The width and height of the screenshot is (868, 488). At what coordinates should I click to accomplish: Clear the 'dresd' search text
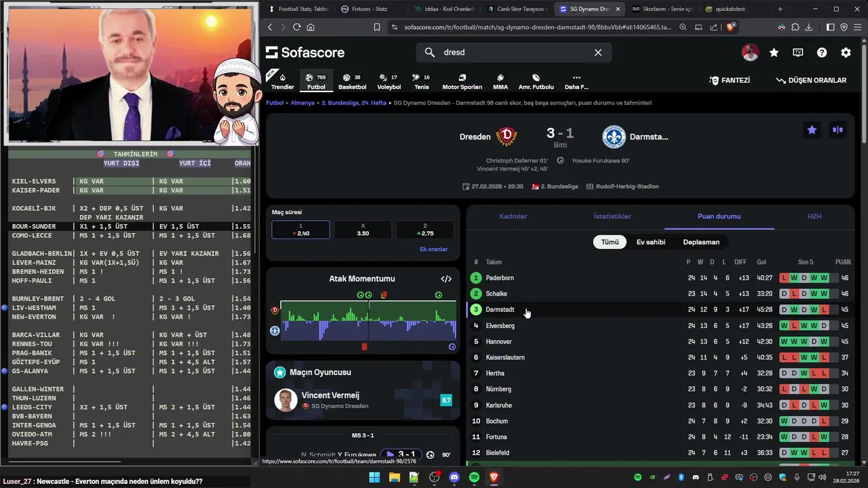coord(598,52)
